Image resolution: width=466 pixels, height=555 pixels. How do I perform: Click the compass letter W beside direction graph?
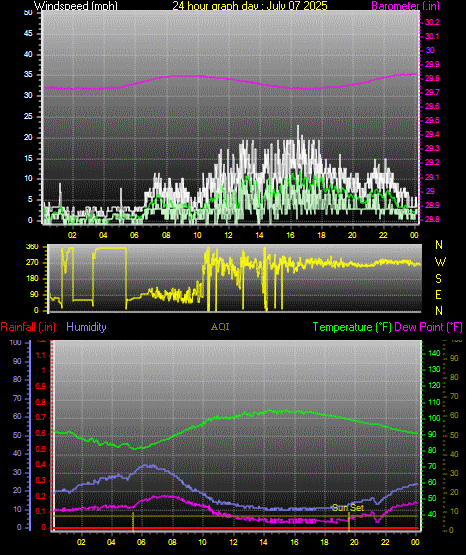click(440, 262)
